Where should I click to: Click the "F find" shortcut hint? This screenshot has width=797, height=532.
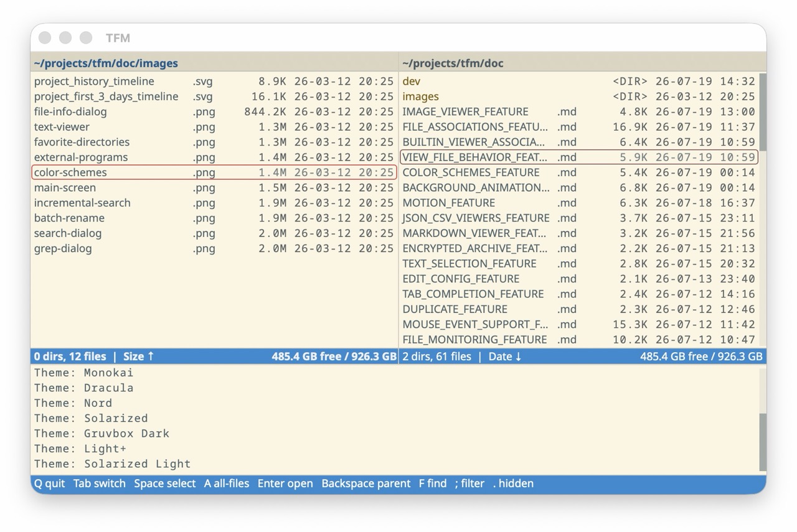(x=433, y=483)
